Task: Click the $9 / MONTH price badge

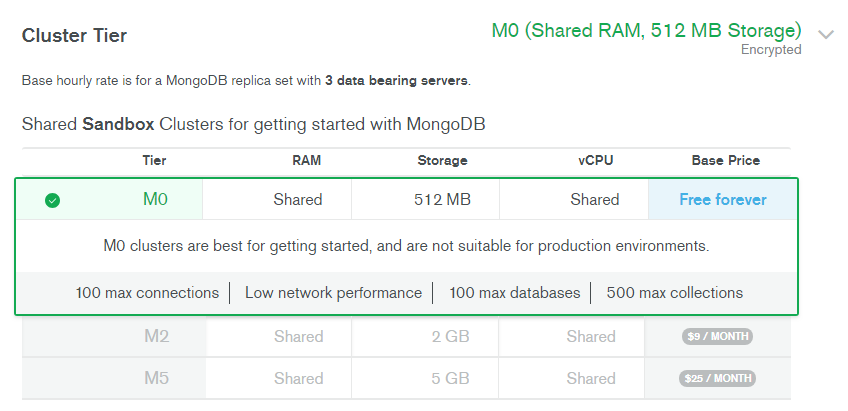Action: pos(716,337)
